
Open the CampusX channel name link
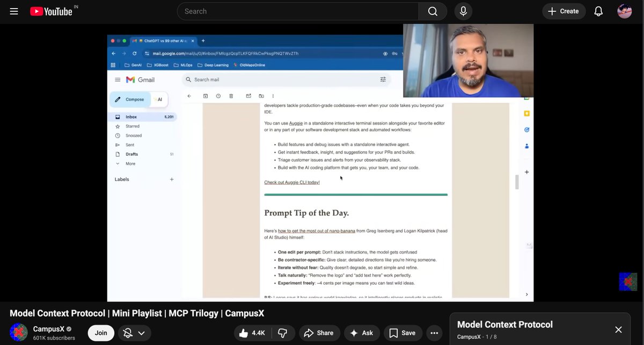coord(48,329)
